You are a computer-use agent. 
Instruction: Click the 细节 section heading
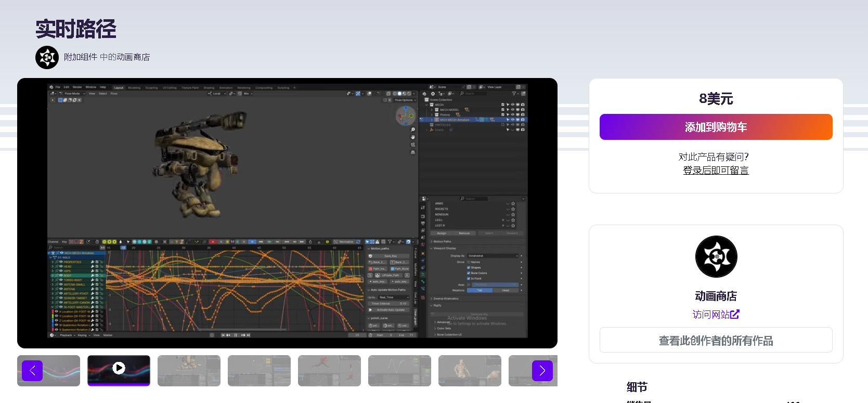pyautogui.click(x=637, y=387)
